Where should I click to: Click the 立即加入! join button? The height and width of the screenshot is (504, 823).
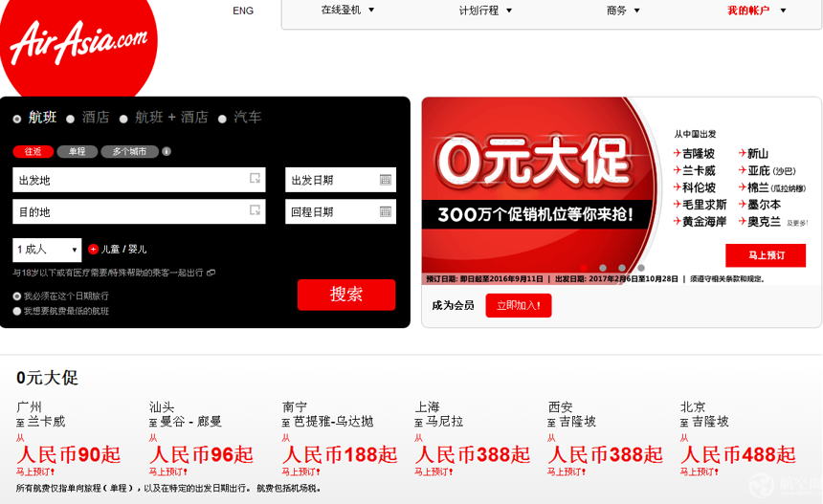(x=518, y=306)
